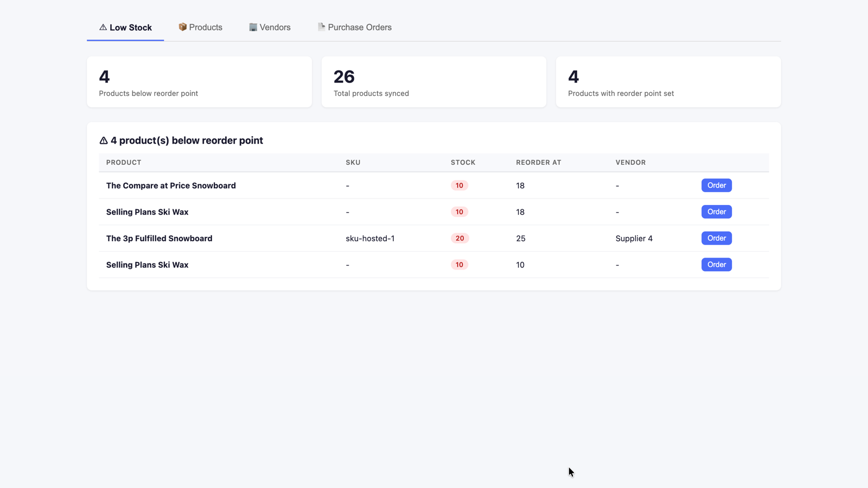
Task: Click the warning icon on Low Stock tab
Action: [x=103, y=27]
